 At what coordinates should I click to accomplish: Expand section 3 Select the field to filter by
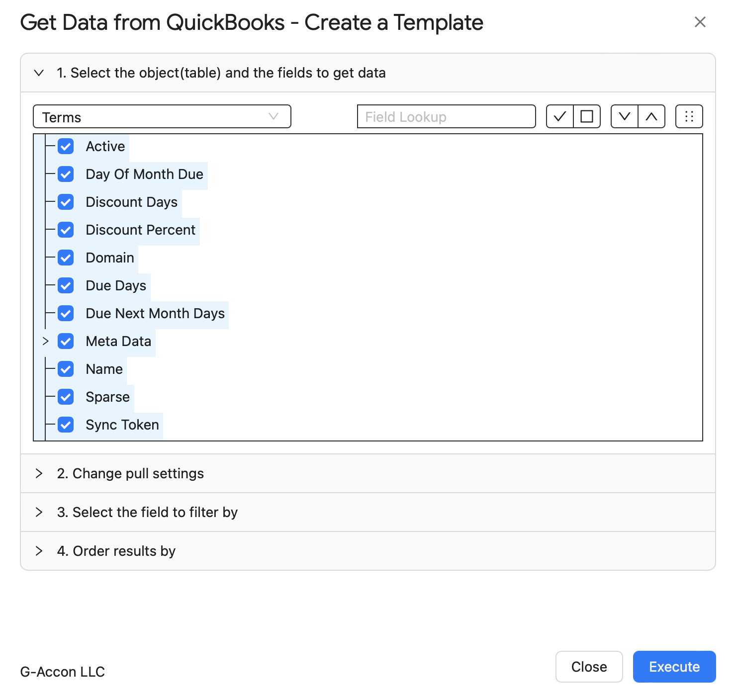tap(368, 512)
